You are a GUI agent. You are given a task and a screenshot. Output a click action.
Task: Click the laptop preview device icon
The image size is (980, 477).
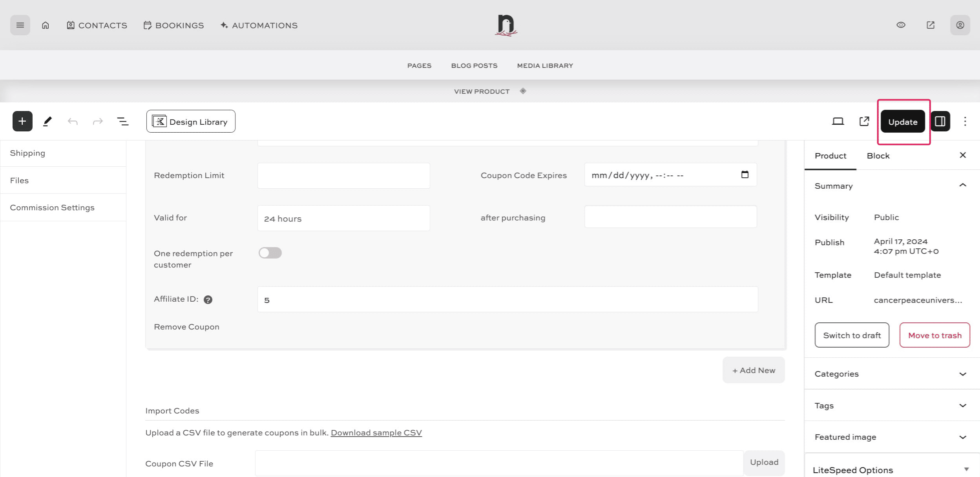coord(838,121)
